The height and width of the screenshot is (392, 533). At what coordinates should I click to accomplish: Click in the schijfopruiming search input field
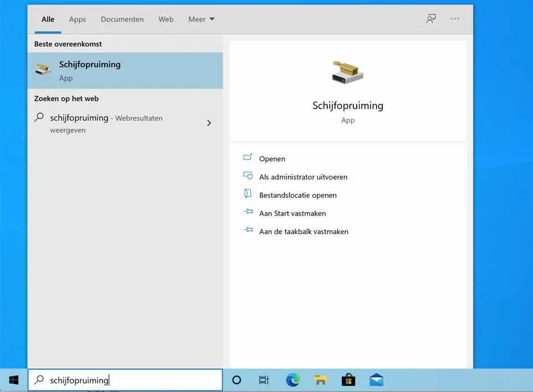tap(125, 380)
